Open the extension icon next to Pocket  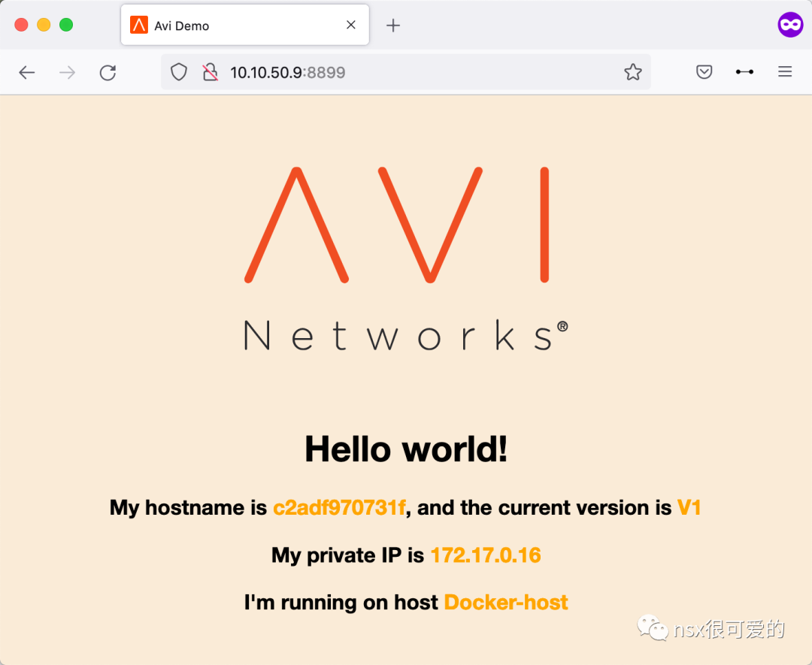point(744,72)
